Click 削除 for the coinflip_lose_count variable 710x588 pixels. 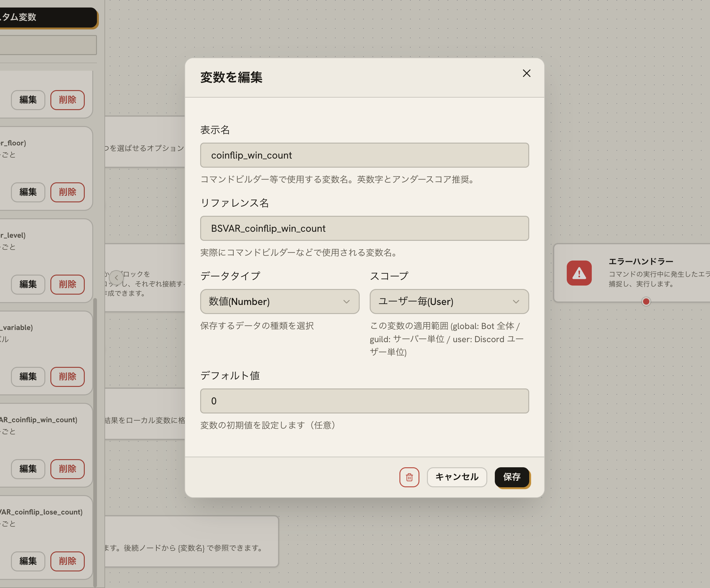[x=68, y=561]
